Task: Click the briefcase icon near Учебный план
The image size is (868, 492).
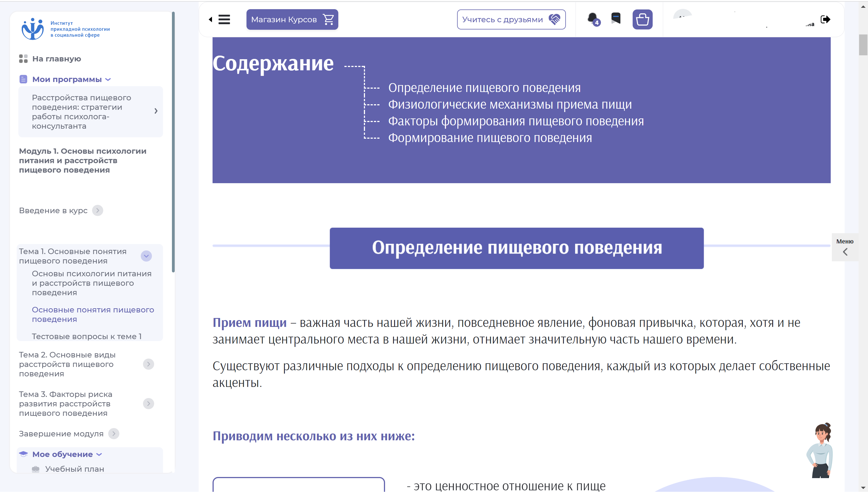Action: pos(36,469)
